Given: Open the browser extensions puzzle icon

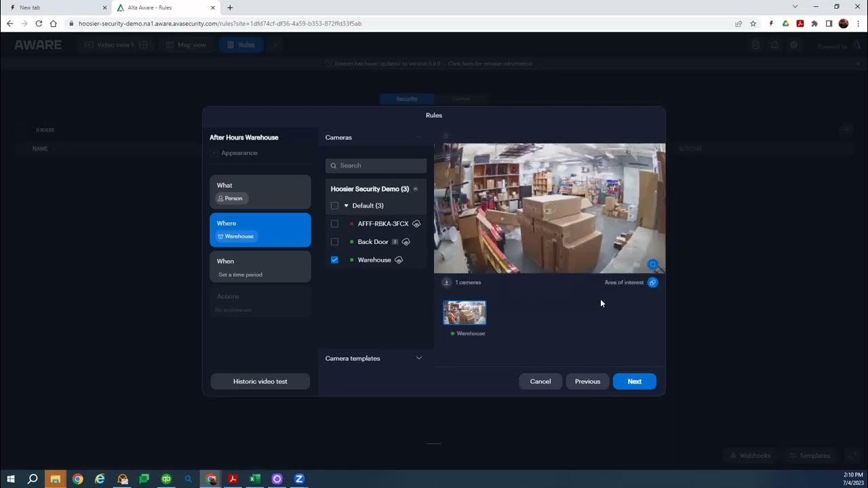Looking at the screenshot, I should pos(814,24).
